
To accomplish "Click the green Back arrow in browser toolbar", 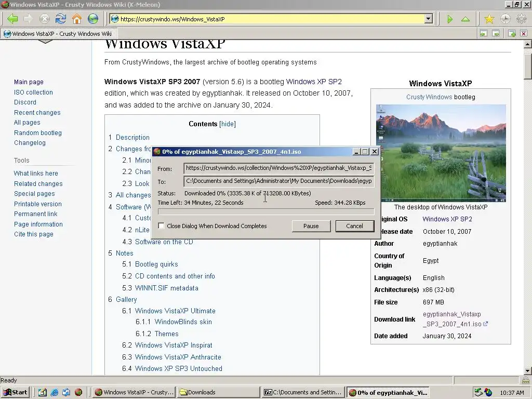I will coord(12,19).
